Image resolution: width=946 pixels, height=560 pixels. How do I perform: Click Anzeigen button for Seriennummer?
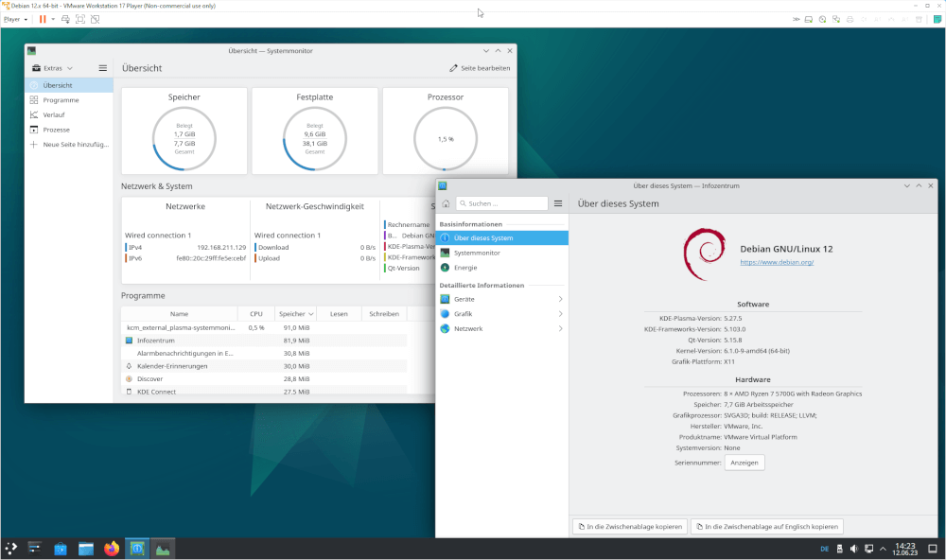745,463
